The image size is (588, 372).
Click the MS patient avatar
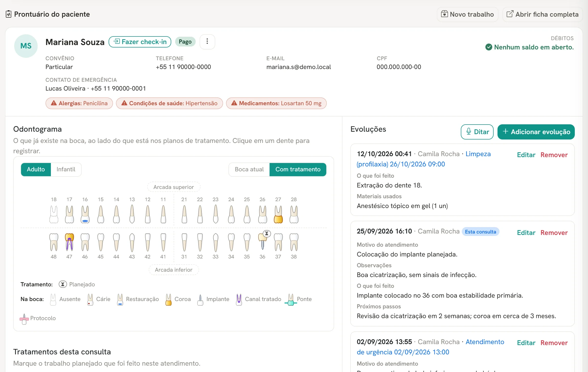point(26,46)
